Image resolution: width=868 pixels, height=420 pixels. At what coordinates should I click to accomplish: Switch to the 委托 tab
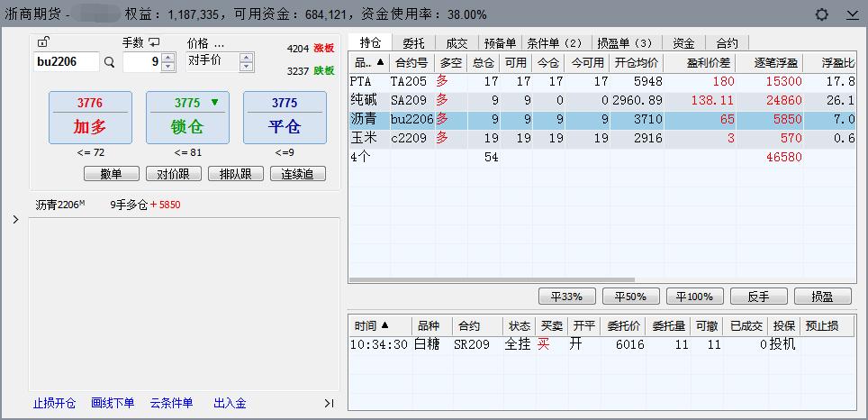(413, 42)
